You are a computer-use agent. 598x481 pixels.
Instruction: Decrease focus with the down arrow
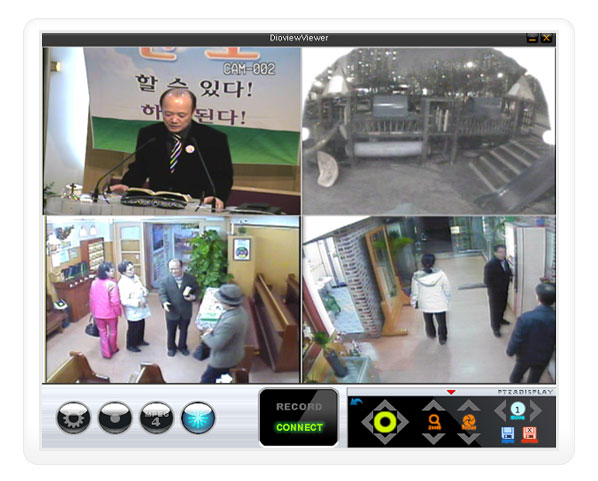(x=469, y=438)
